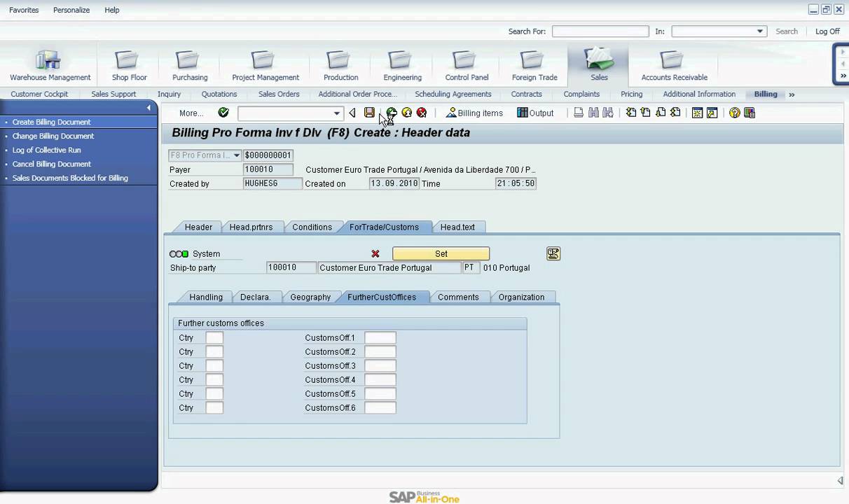Click the yellow Exit icon
849x504 pixels.
coord(407,113)
